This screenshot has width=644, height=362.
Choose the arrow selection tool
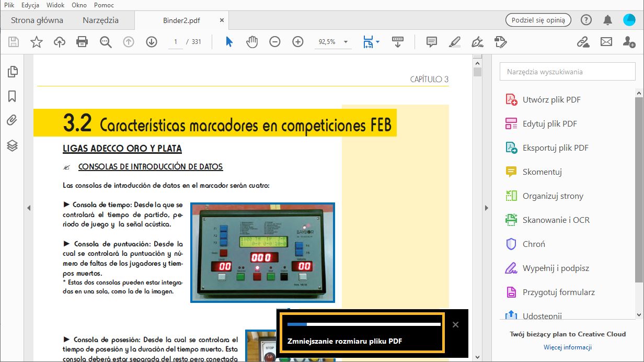point(229,42)
